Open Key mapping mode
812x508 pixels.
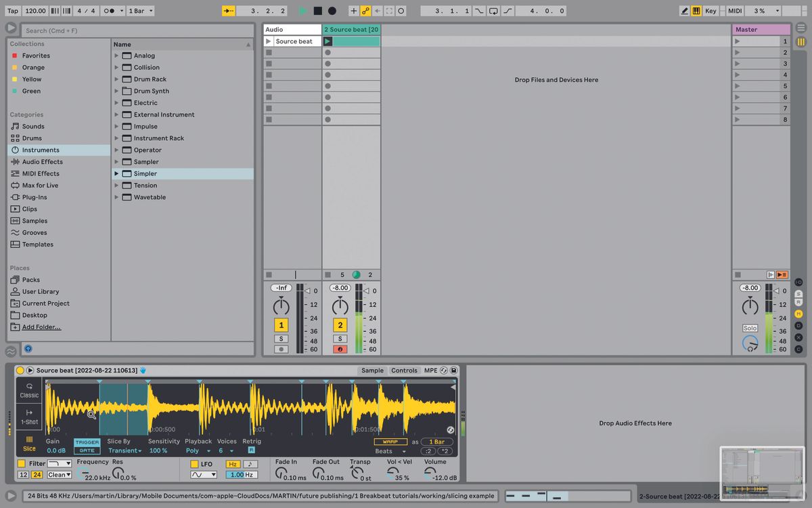[x=710, y=10]
